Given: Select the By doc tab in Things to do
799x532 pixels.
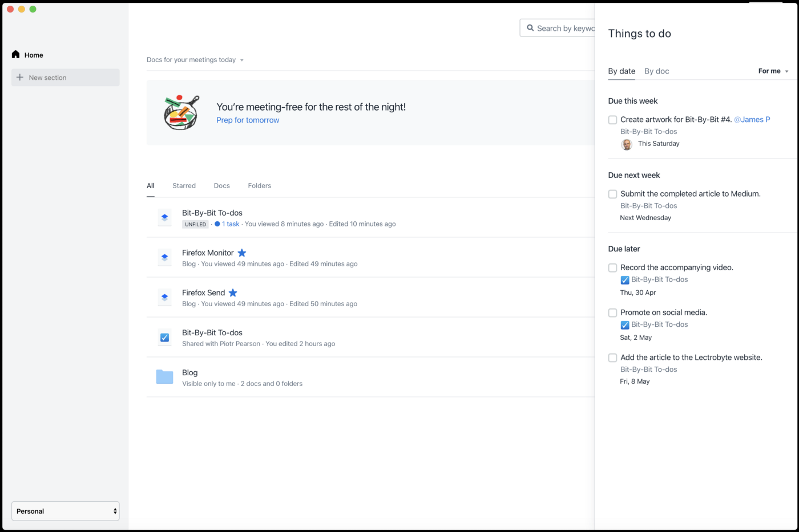Looking at the screenshot, I should pyautogui.click(x=656, y=71).
